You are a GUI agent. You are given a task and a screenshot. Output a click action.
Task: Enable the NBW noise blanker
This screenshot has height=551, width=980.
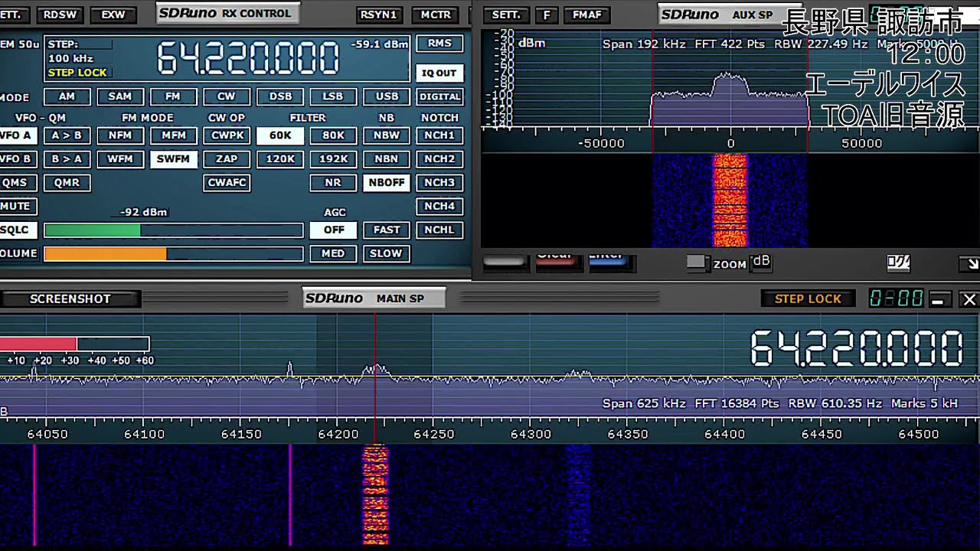point(387,135)
